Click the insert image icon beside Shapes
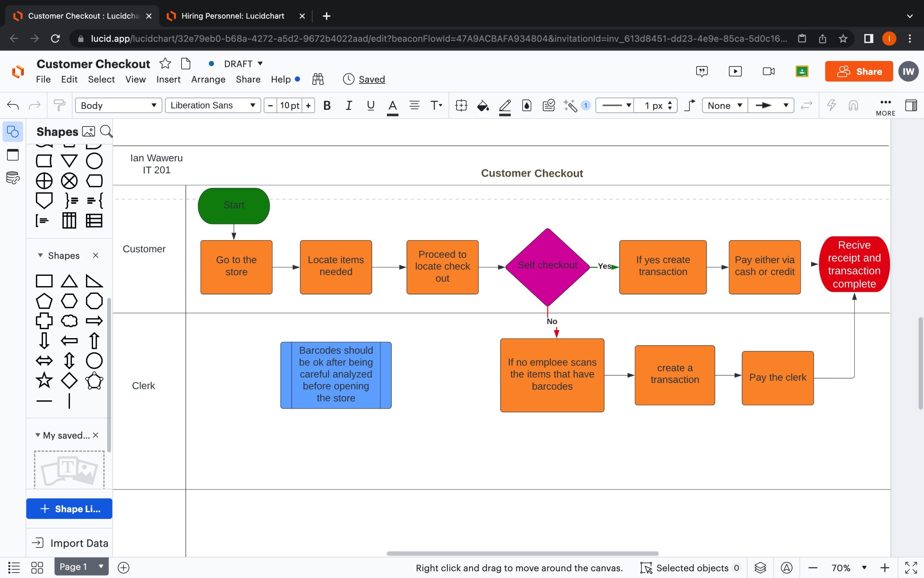 tap(88, 131)
